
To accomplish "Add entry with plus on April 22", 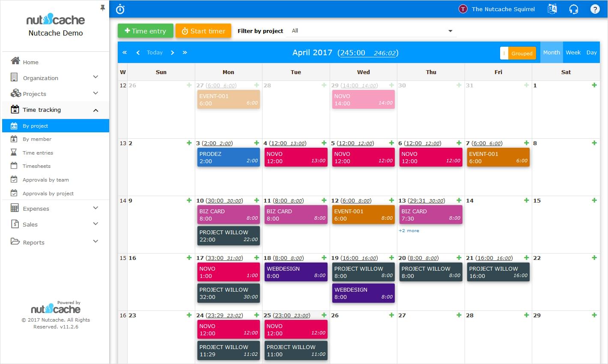I will pos(594,258).
